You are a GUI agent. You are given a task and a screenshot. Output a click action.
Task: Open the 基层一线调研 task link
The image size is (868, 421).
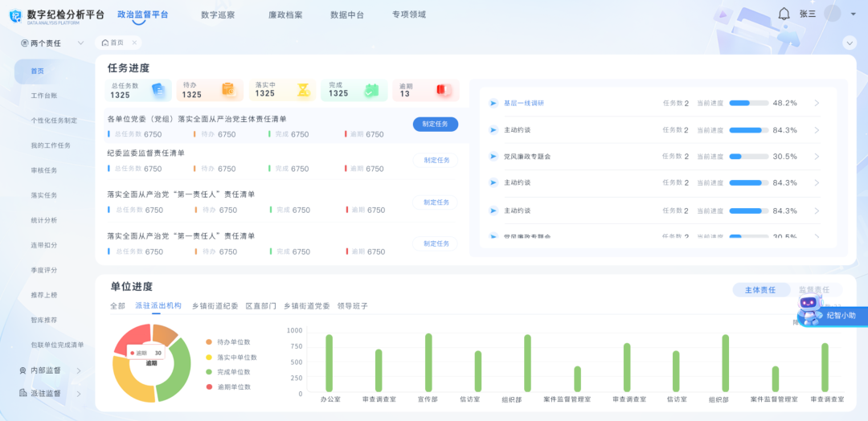(525, 103)
